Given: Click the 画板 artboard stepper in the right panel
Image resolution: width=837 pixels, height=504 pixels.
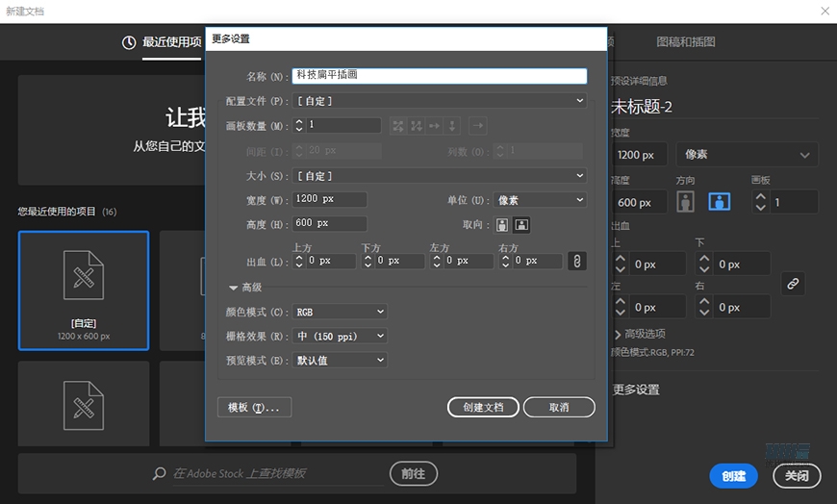Looking at the screenshot, I should [761, 202].
